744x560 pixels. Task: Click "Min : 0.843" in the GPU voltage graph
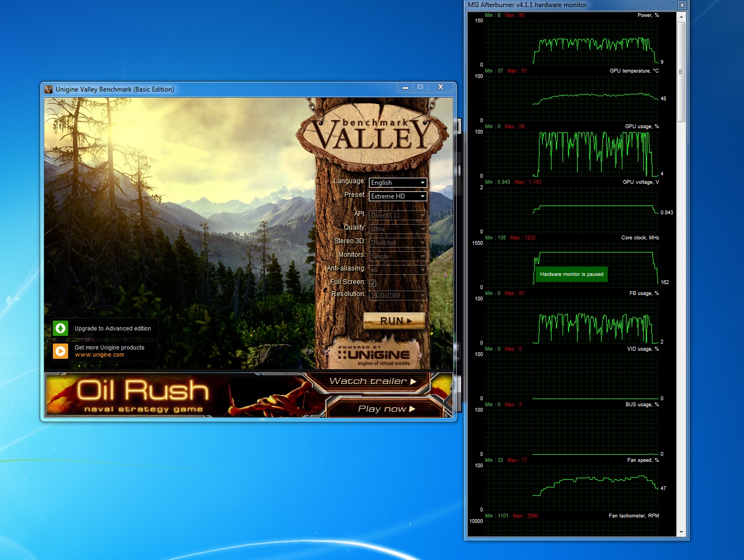[x=498, y=182]
